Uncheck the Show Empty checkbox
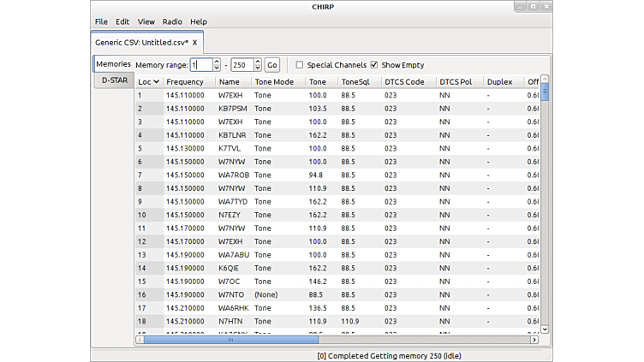This screenshot has width=644, height=362. click(374, 65)
